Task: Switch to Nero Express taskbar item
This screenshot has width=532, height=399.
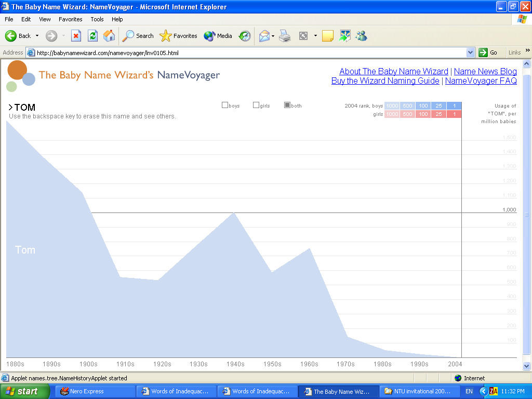Action: click(95, 391)
